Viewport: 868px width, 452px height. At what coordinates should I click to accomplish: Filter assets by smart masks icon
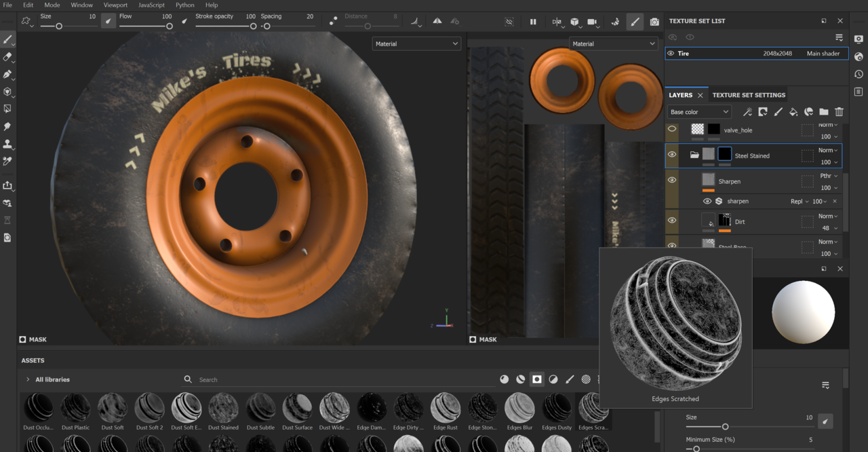537,379
